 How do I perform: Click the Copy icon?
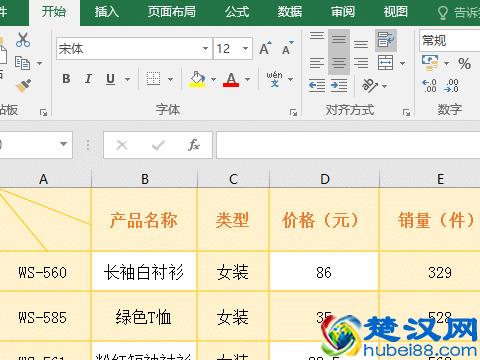pos(22,63)
